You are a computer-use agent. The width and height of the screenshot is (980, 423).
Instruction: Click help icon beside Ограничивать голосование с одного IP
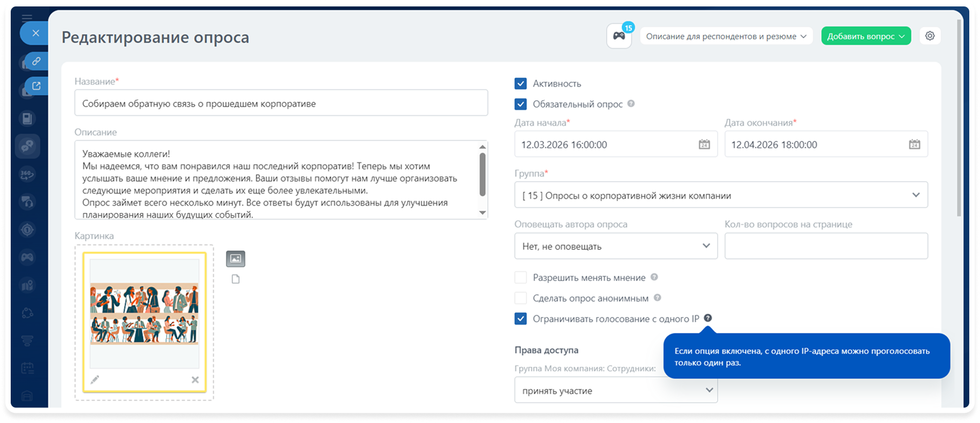pyautogui.click(x=707, y=318)
